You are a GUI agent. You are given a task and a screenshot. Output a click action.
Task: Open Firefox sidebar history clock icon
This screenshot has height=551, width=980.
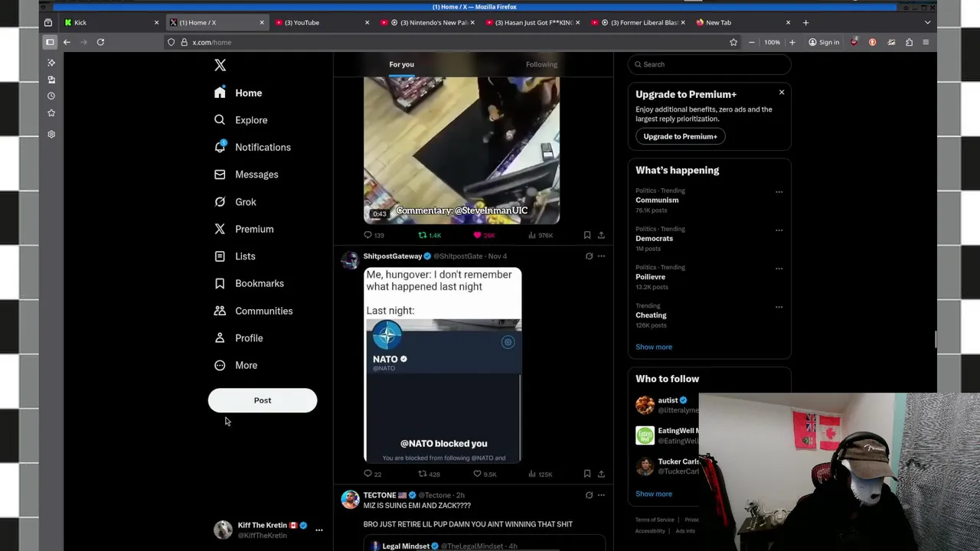point(51,96)
